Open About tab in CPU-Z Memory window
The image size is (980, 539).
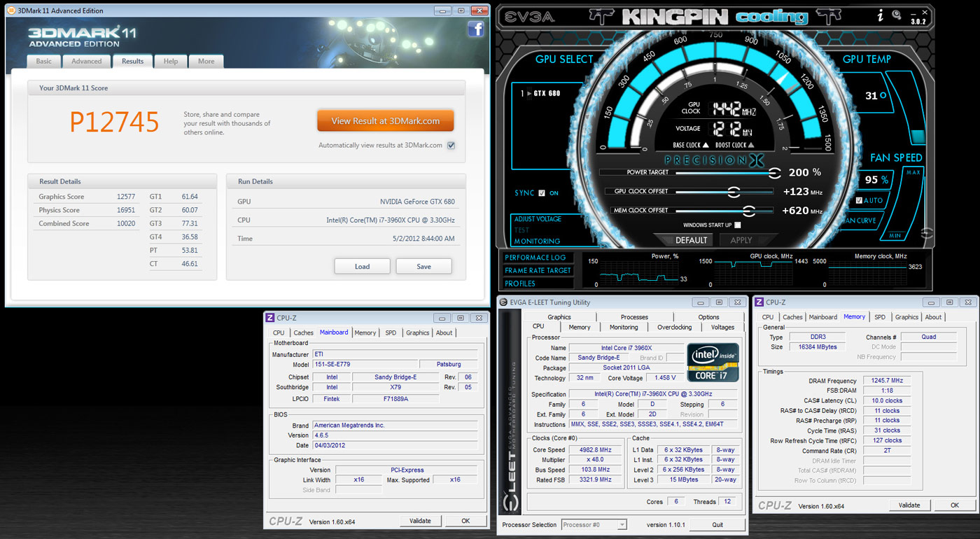coord(934,317)
